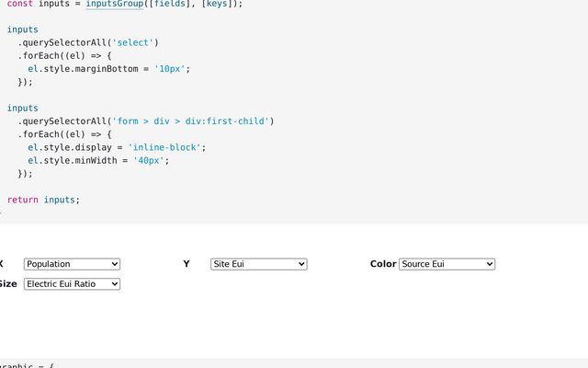Click the graphic cell code at the bottom

(x=27, y=365)
